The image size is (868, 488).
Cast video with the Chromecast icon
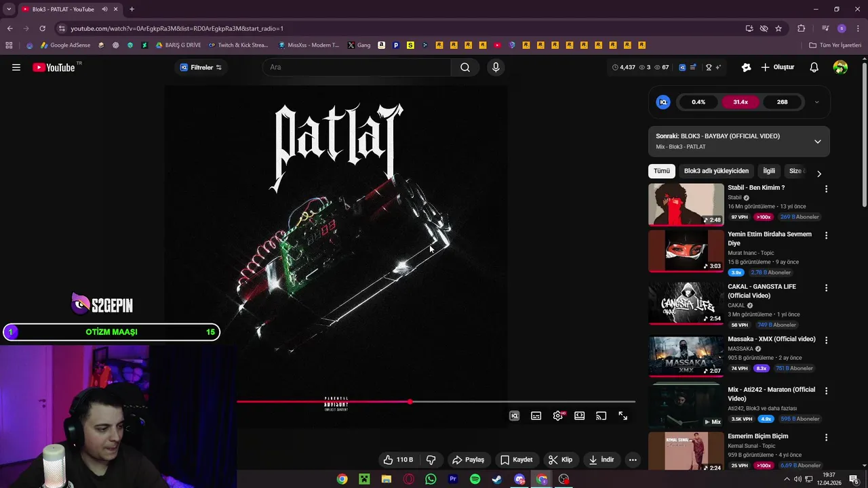pos(601,415)
